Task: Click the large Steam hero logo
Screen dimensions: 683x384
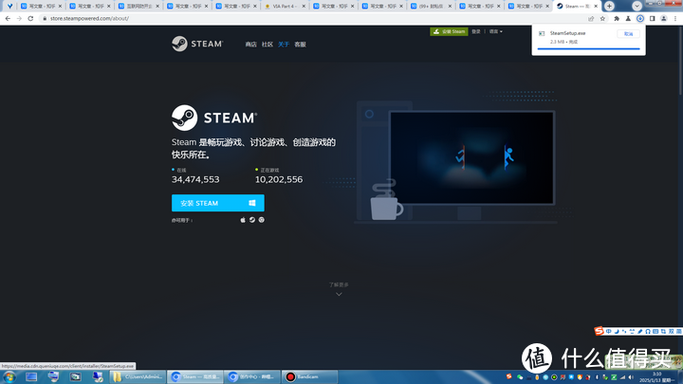Action: tap(214, 118)
